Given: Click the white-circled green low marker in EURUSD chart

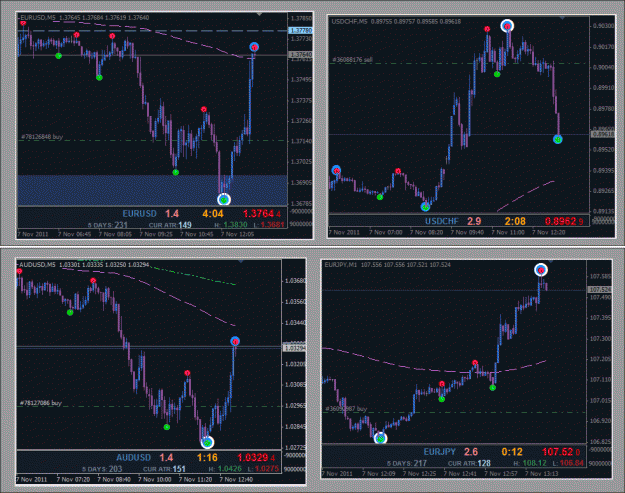Looking at the screenshot, I should pos(224,199).
